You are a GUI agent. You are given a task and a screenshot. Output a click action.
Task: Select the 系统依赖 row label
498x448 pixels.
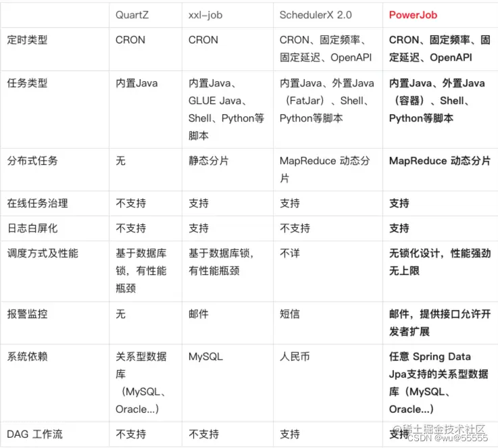27,357
